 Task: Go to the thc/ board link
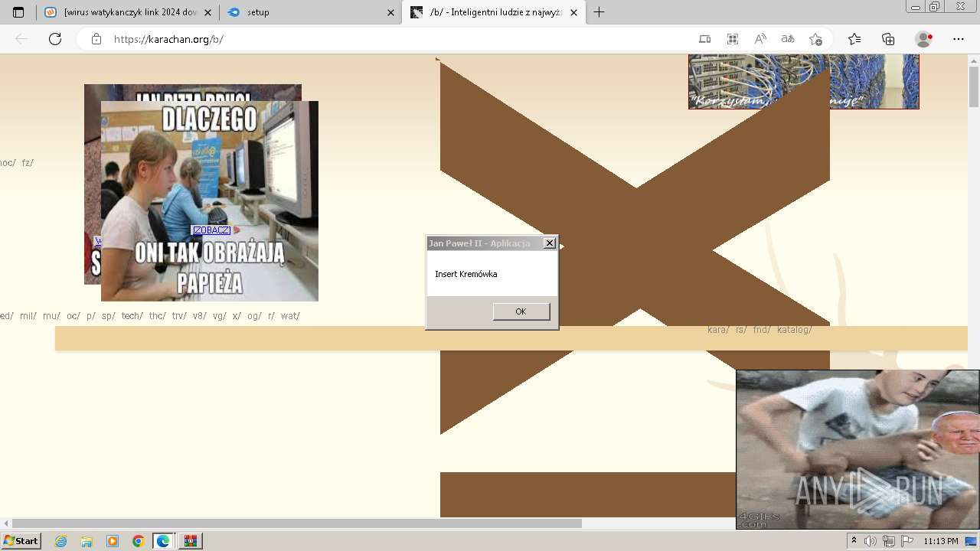click(x=158, y=316)
